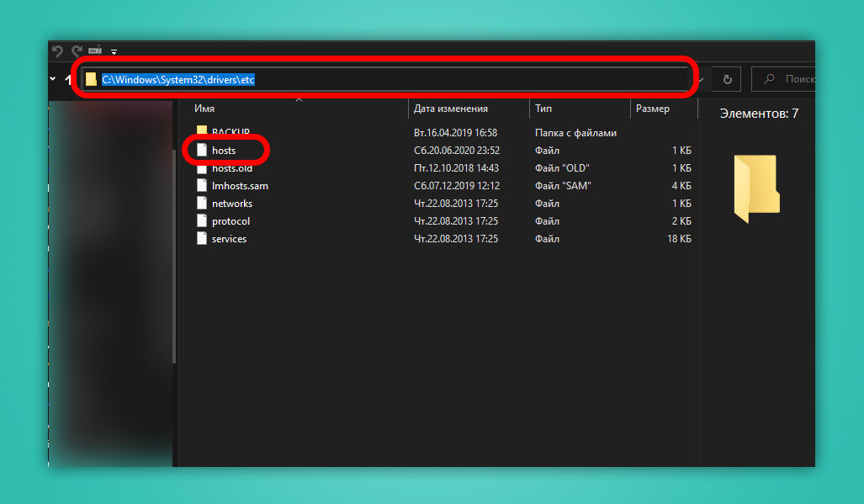Click the networks file icon

tap(202, 204)
